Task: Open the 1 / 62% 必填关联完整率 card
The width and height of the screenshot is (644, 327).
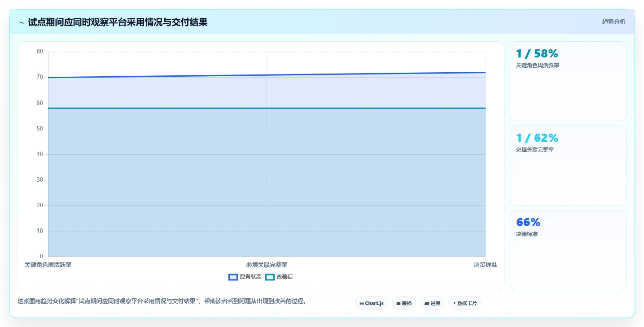Action: click(x=568, y=166)
